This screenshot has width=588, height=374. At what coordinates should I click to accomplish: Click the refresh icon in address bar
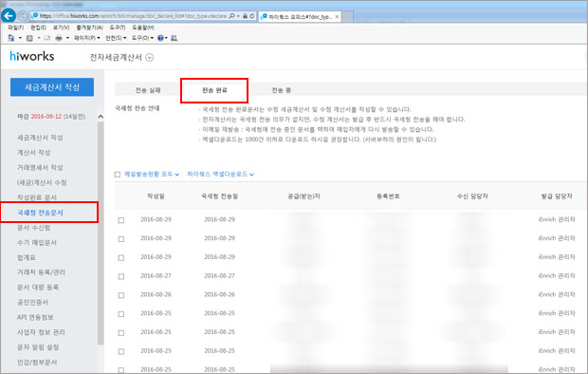pyautogui.click(x=252, y=16)
